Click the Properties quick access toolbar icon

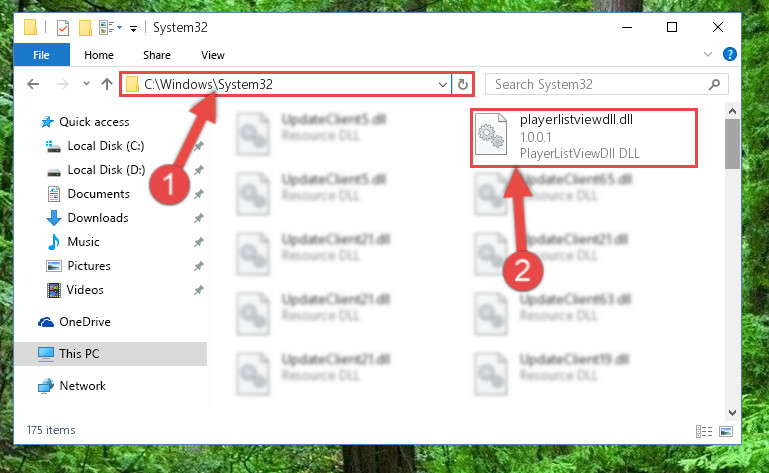pos(63,27)
